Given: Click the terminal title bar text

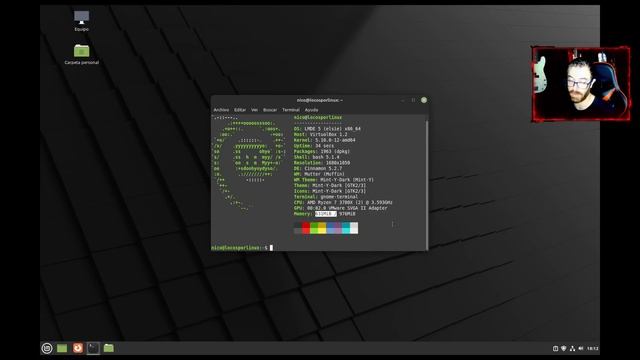Looking at the screenshot, I should [320, 100].
